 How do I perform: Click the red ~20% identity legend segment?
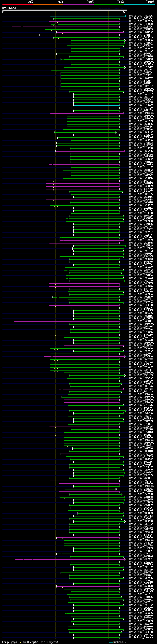click(17, 4)
